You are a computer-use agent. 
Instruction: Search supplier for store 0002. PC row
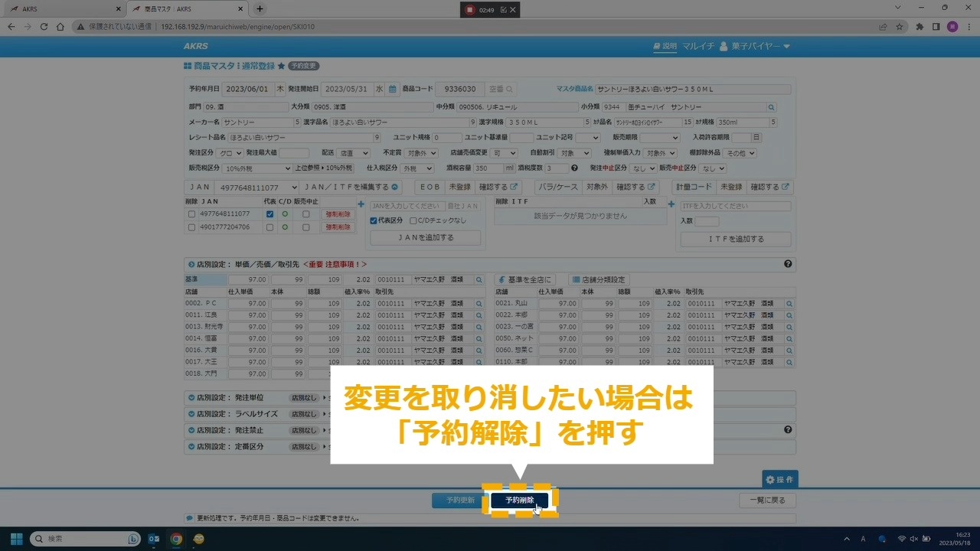(479, 304)
